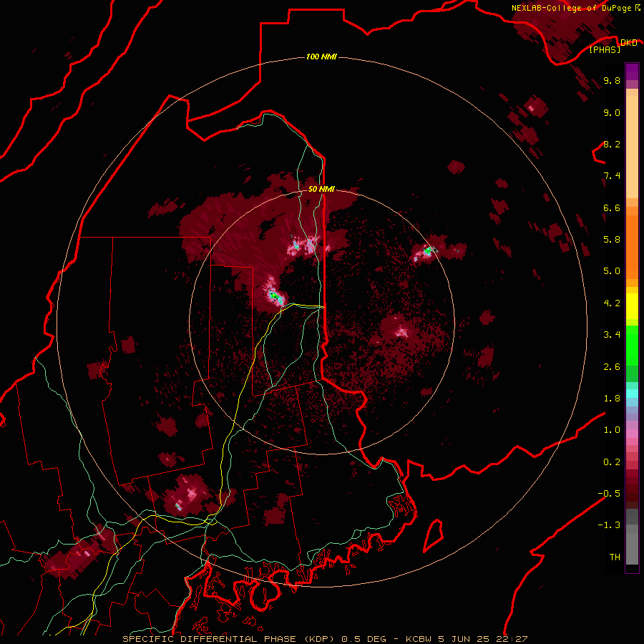Pick the wide peach band on the color bar

pos(632,147)
